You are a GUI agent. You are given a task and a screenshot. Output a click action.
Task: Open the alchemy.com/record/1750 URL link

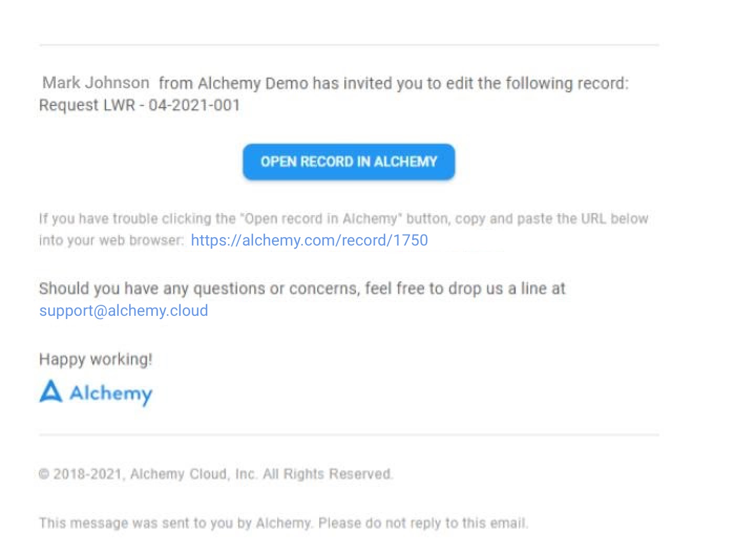click(x=309, y=240)
